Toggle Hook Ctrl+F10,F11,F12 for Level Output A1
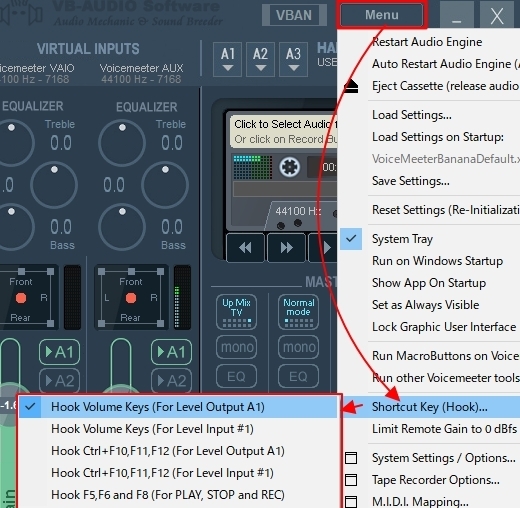Viewport: 520px width, 508px height. (178, 451)
